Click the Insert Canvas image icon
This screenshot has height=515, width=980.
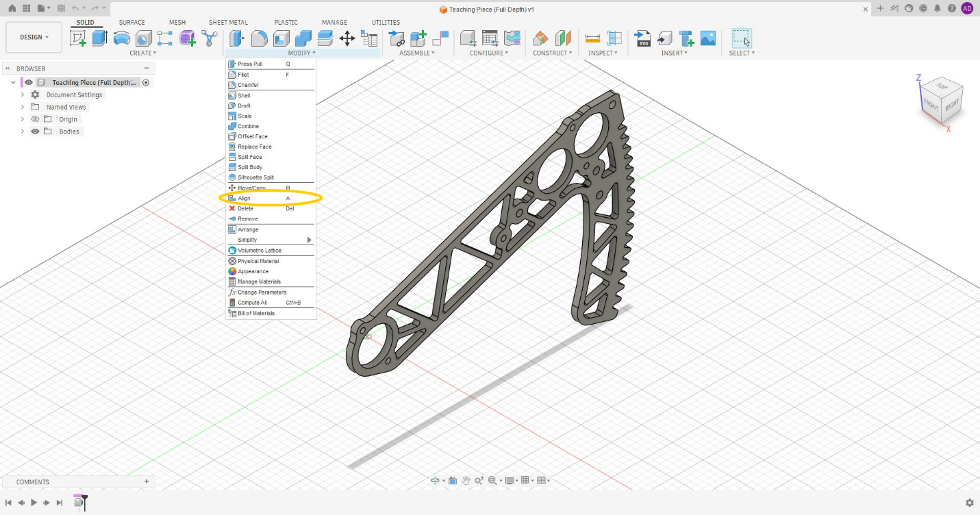(708, 38)
